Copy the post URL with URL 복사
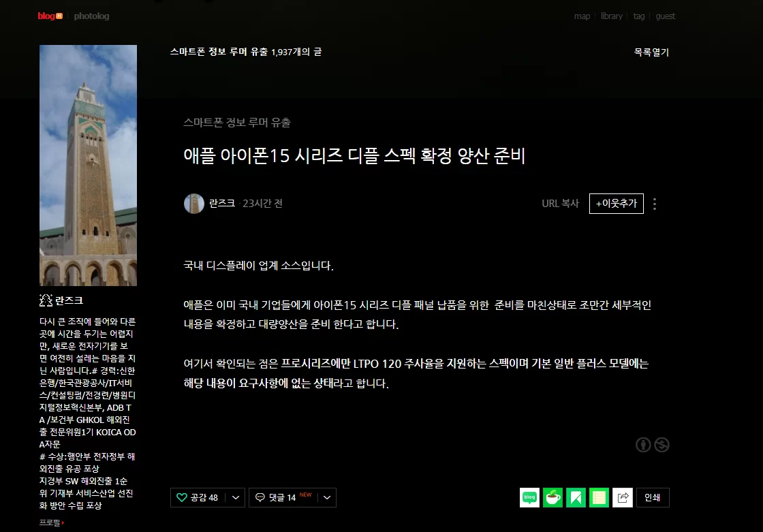This screenshot has height=532, width=763. coord(560,204)
